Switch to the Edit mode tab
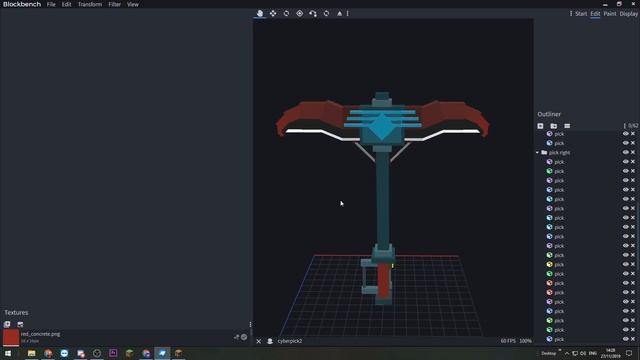 595,14
